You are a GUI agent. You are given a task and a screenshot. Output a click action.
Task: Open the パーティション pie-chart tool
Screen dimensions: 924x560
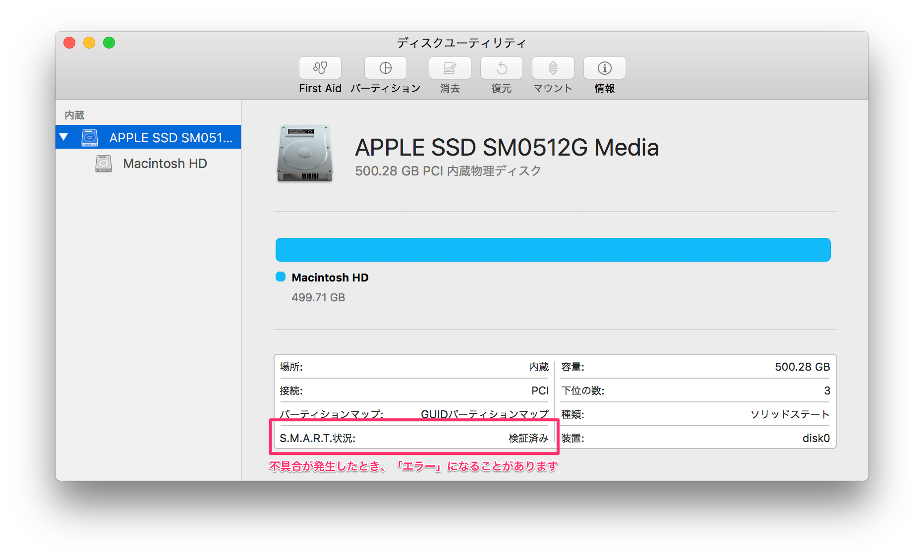coord(385,68)
